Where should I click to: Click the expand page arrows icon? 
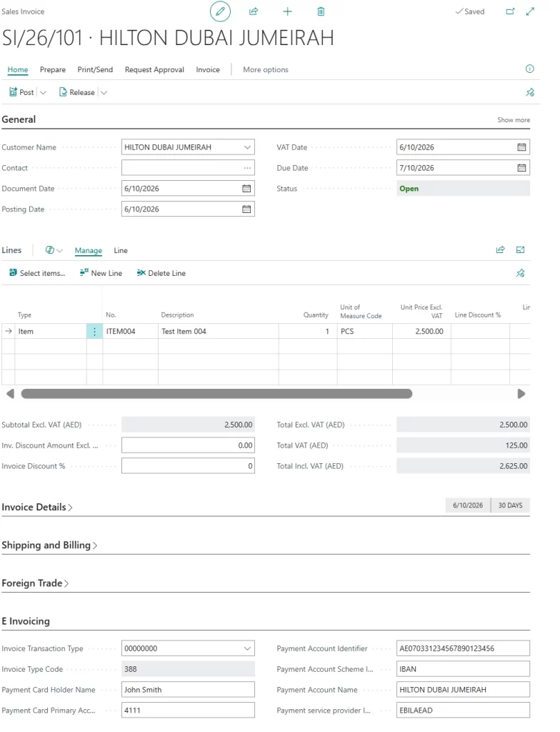point(530,11)
